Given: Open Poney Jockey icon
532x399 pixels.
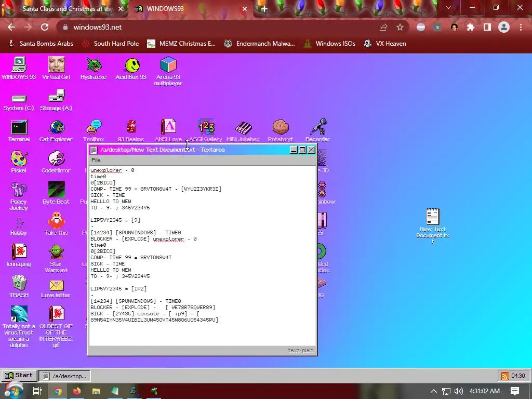Looking at the screenshot, I should click(x=19, y=196).
